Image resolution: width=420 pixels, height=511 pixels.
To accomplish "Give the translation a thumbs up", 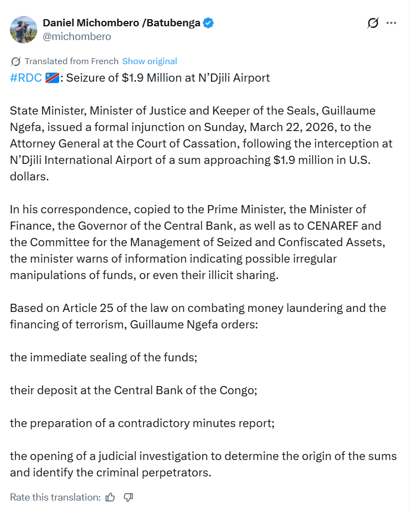I will (x=110, y=497).
